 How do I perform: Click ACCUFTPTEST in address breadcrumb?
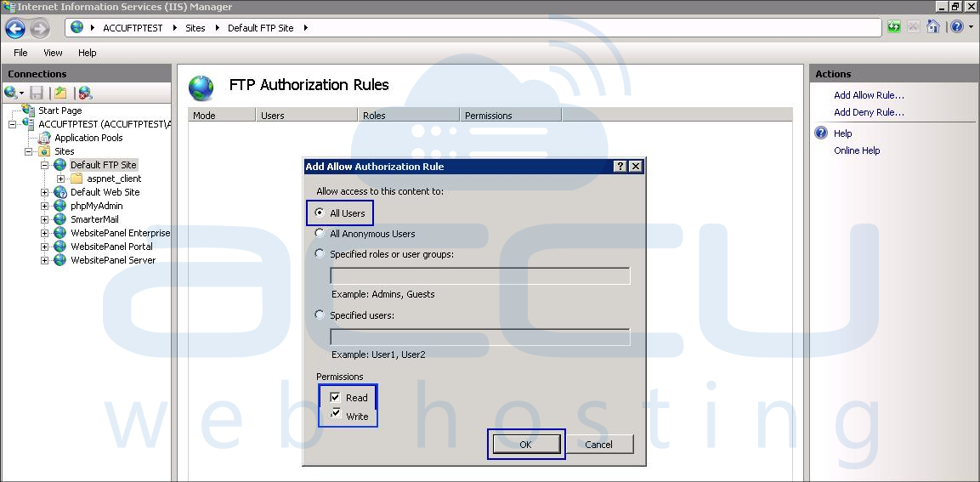[x=133, y=28]
